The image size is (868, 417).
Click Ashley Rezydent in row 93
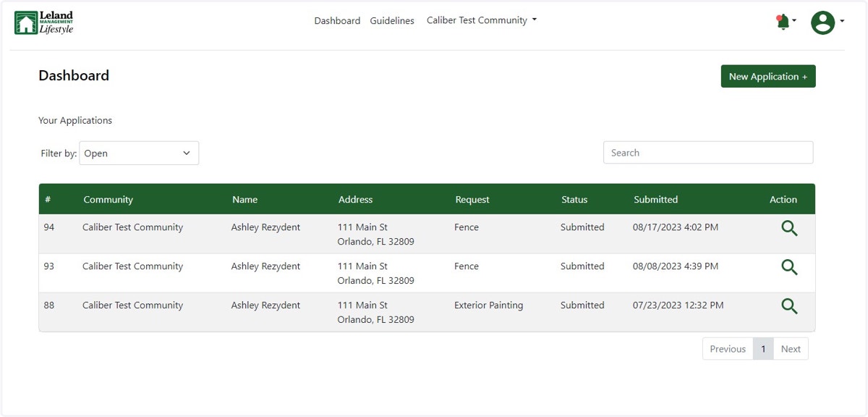click(x=265, y=266)
